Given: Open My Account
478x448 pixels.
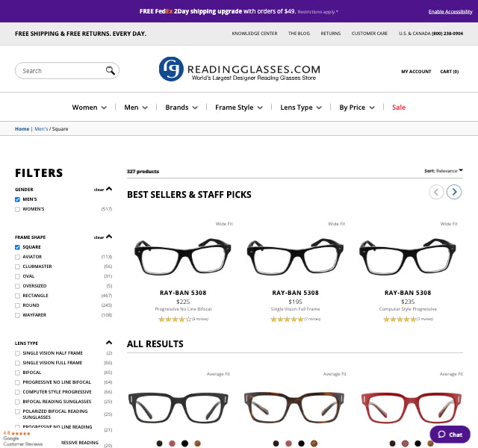Looking at the screenshot, I should point(416,72).
